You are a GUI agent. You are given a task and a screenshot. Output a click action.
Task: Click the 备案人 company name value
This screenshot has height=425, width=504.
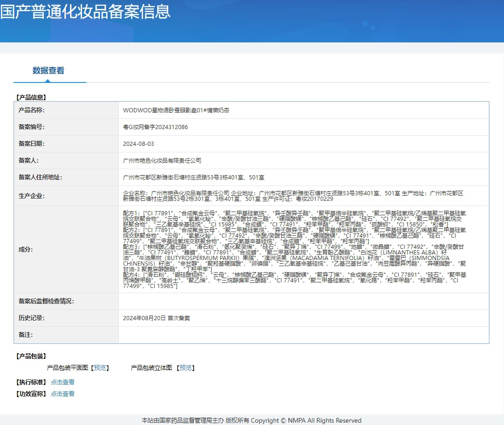pos(162,161)
